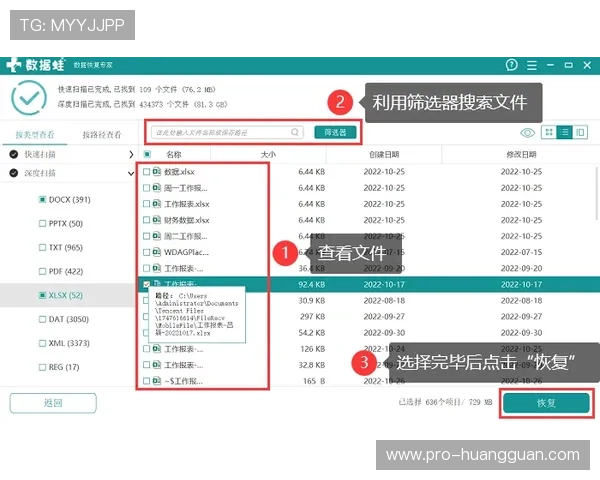Select file name 财务数据.xlsx

(187, 220)
